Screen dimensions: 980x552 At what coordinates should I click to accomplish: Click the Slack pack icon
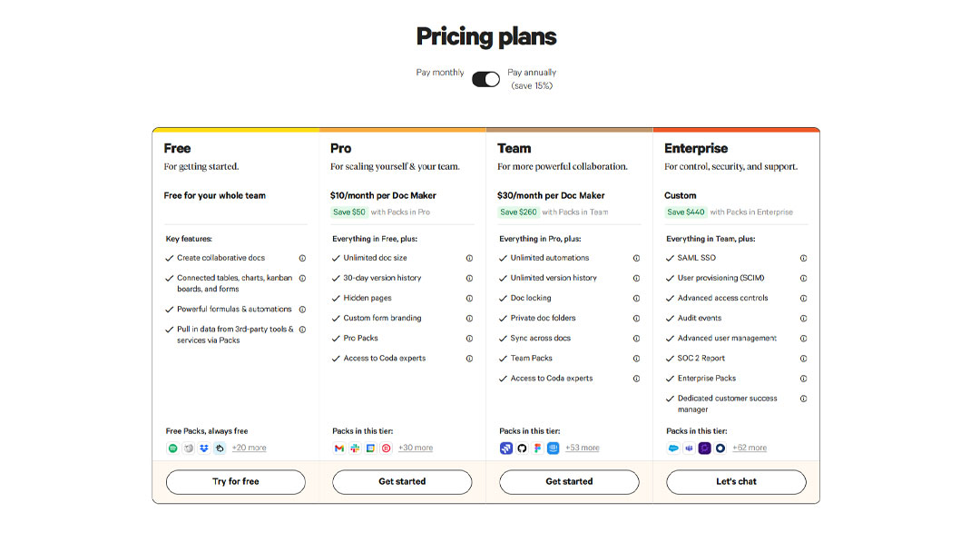355,448
